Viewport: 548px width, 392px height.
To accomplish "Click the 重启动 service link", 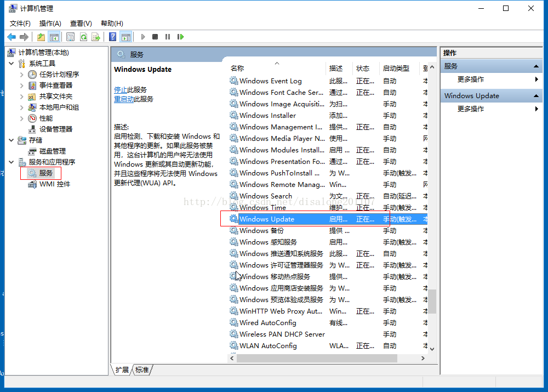I will [124, 99].
